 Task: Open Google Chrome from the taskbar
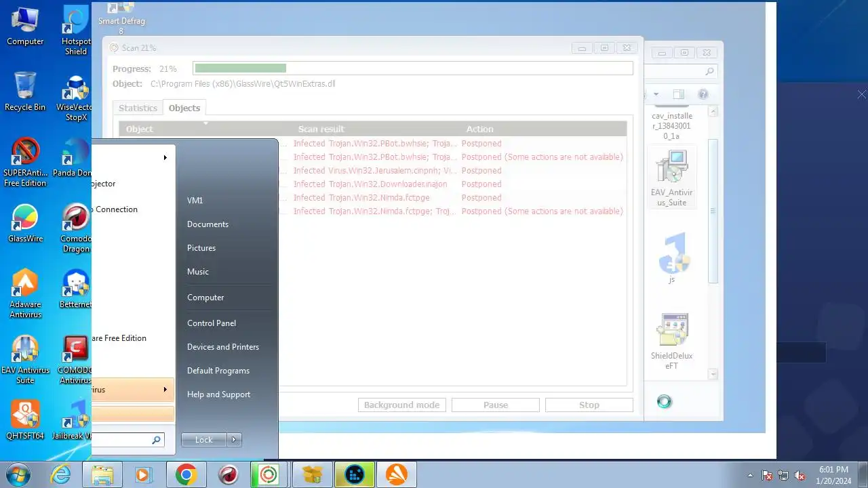tap(186, 474)
